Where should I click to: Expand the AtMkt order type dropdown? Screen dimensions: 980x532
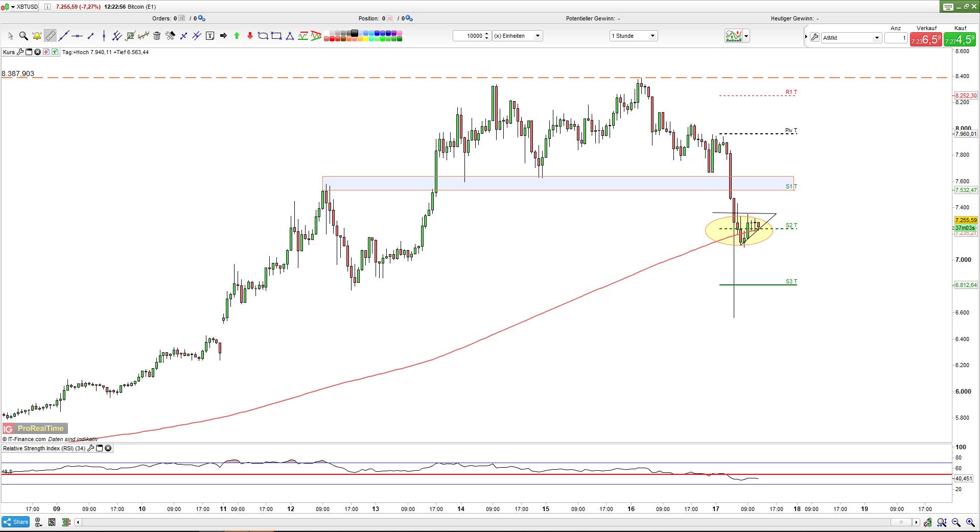click(877, 38)
